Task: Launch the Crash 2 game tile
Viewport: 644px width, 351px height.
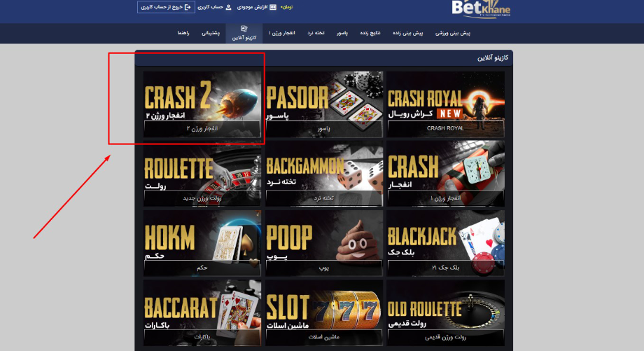Action: [x=202, y=104]
